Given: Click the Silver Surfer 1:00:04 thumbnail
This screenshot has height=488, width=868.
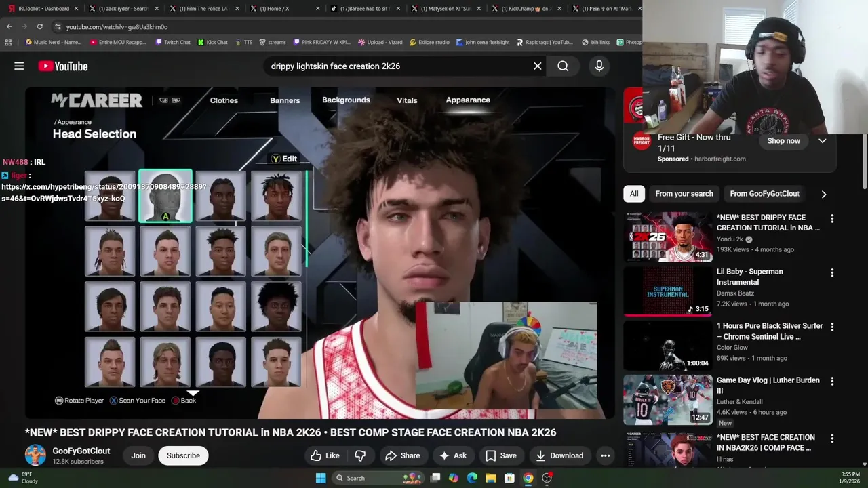Looking at the screenshot, I should (668, 345).
